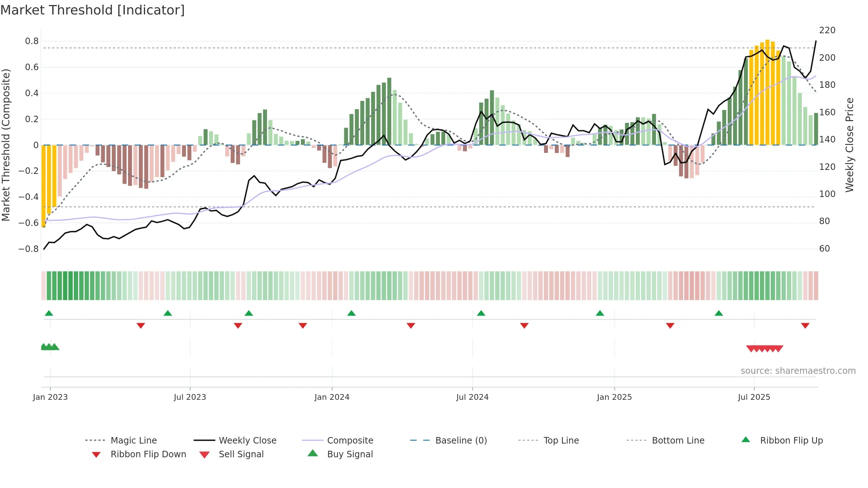
Task: Click the Market Threshold (Composite) axis title
Action: point(6,145)
